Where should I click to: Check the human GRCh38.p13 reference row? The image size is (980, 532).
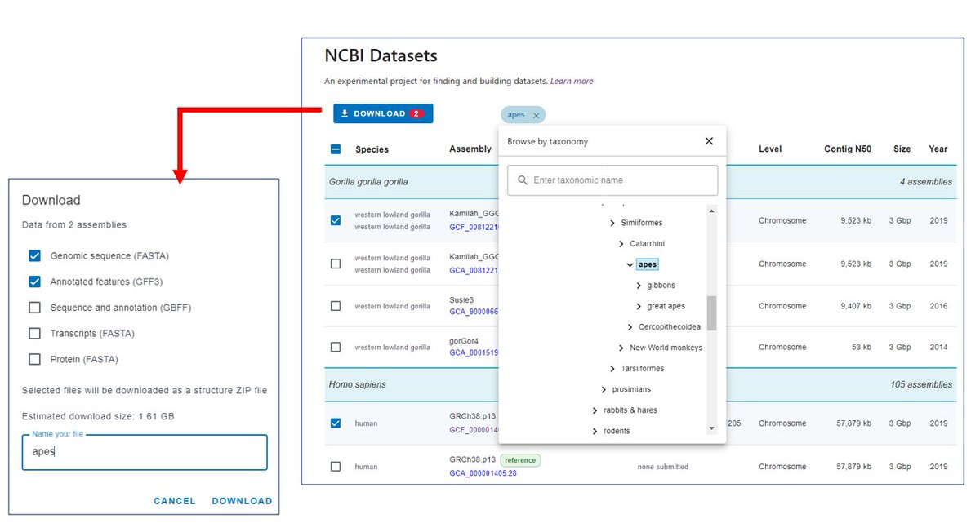pyautogui.click(x=336, y=467)
